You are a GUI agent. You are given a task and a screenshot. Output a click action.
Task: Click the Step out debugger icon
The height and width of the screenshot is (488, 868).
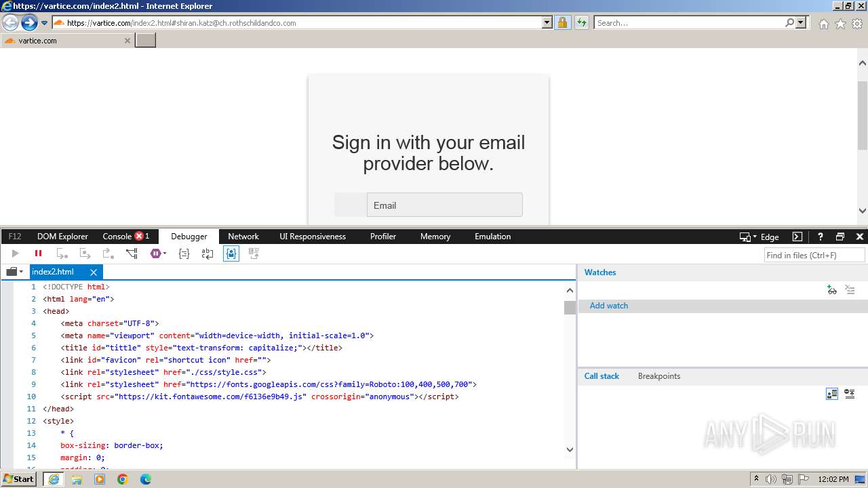click(x=108, y=253)
